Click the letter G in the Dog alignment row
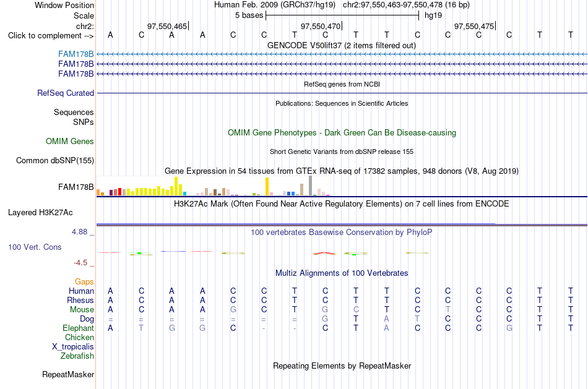 coord(325,319)
